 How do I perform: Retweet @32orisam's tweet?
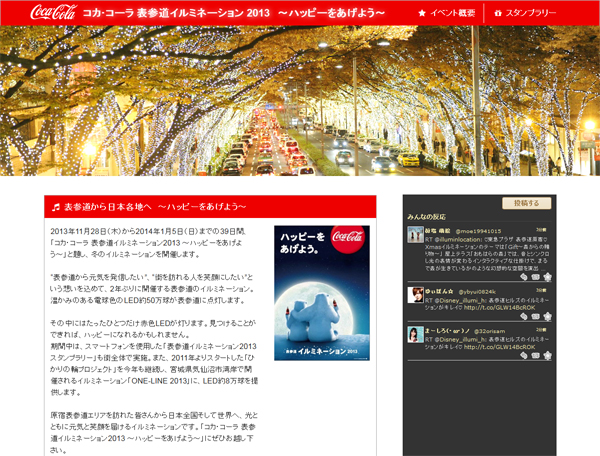(x=535, y=355)
